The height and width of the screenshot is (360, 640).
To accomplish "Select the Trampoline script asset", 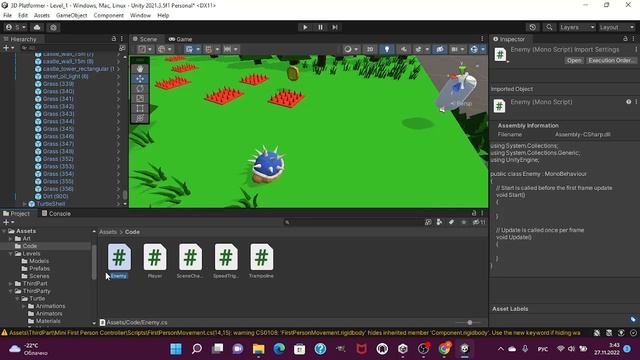I will point(261,261).
